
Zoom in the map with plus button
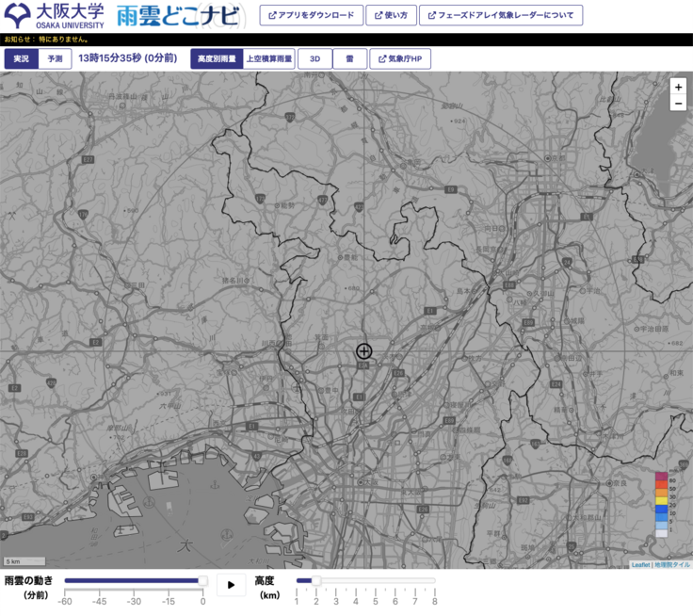(x=678, y=87)
